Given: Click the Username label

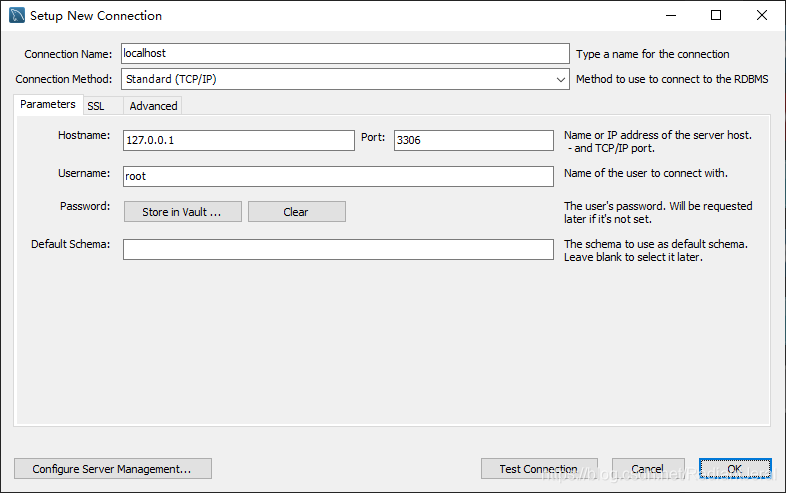Looking at the screenshot, I should pos(84,173).
